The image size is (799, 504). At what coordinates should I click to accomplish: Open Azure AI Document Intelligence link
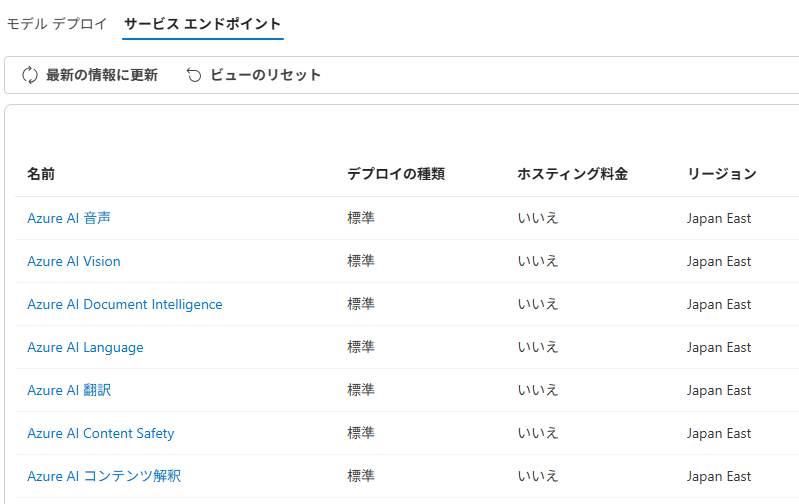click(x=125, y=304)
